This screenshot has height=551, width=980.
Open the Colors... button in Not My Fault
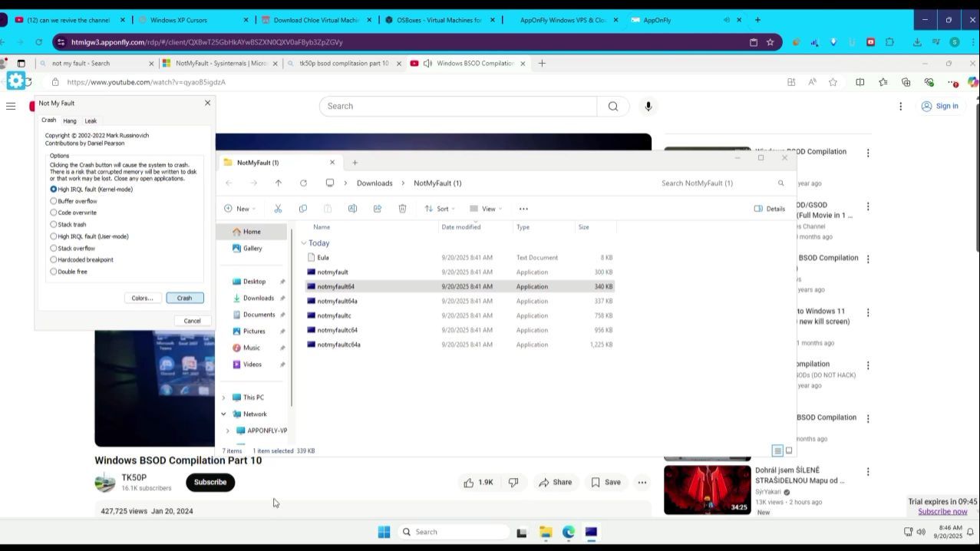tap(142, 299)
